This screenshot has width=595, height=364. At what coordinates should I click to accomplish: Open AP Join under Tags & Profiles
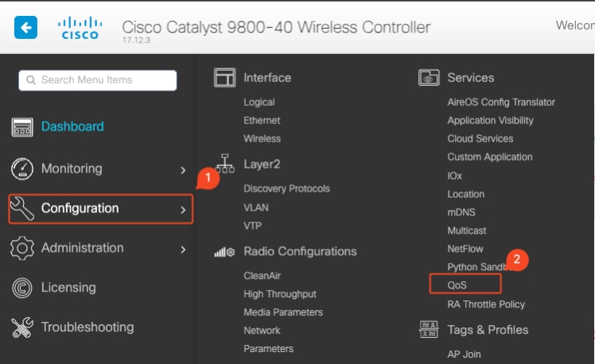(464, 354)
